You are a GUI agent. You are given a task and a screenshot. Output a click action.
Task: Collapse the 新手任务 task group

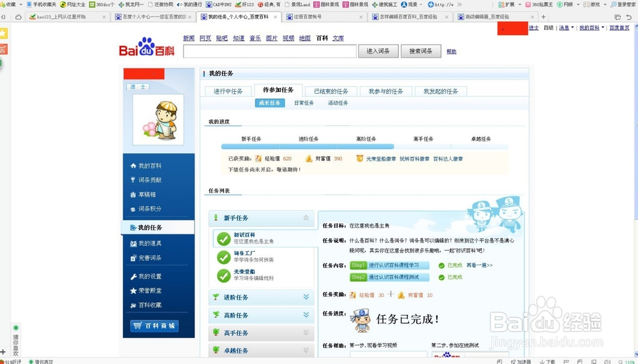pyautogui.click(x=306, y=218)
